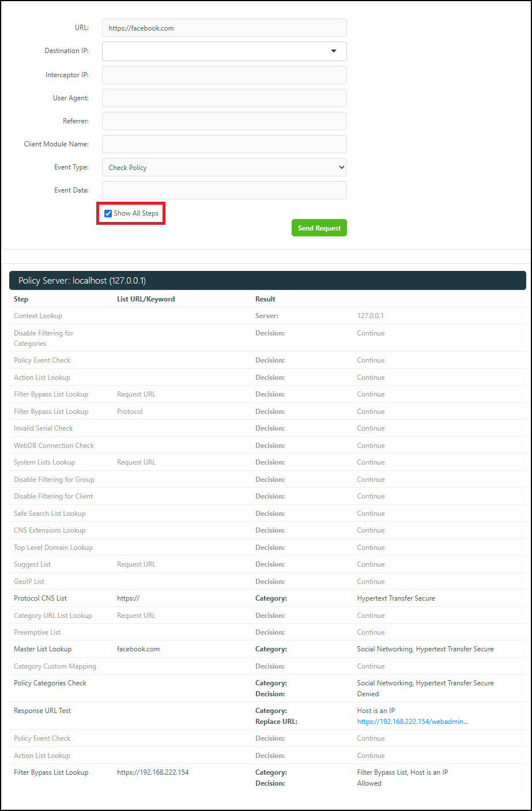532x811 pixels.
Task: Click the Policy Server localhost header bar
Action: (x=267, y=280)
